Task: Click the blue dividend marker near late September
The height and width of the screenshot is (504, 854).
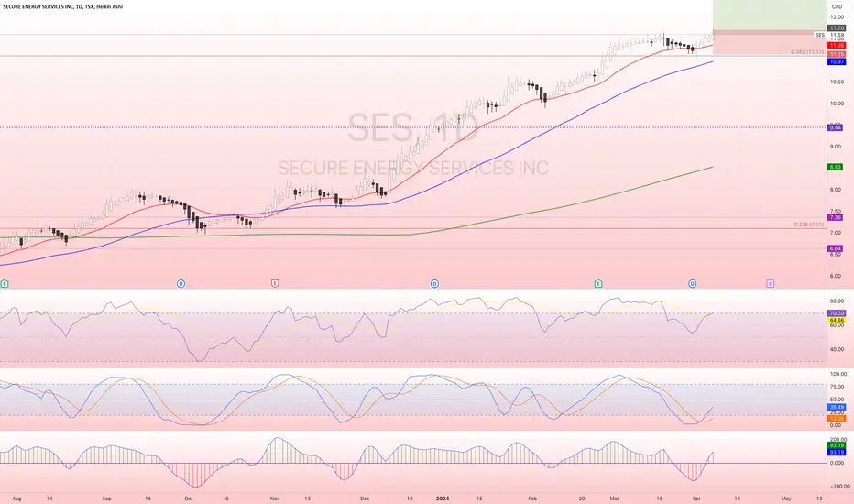Action: coord(181,283)
